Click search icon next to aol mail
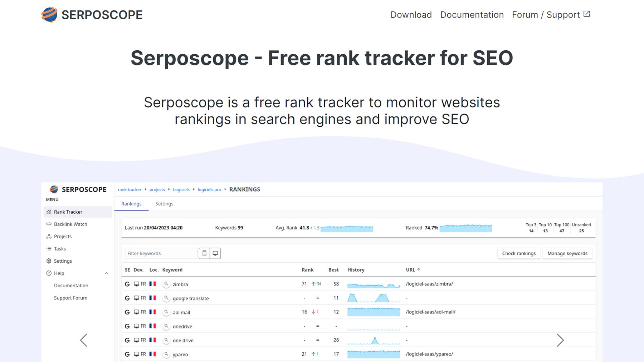The height and width of the screenshot is (362, 644). 166,312
